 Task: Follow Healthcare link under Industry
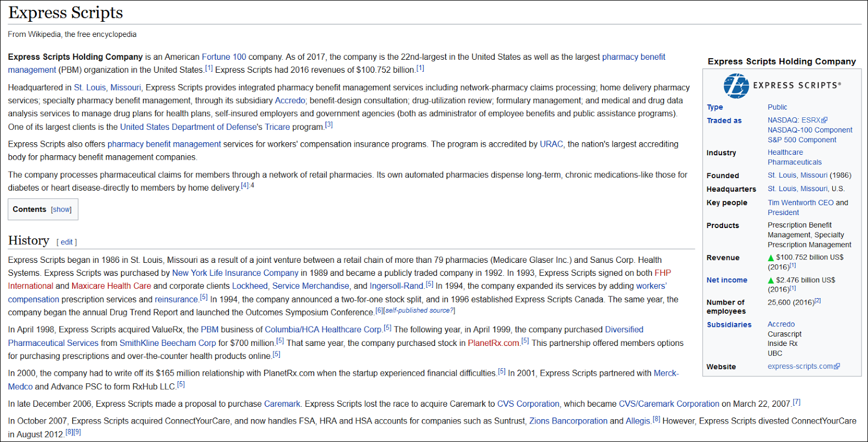pyautogui.click(x=785, y=153)
